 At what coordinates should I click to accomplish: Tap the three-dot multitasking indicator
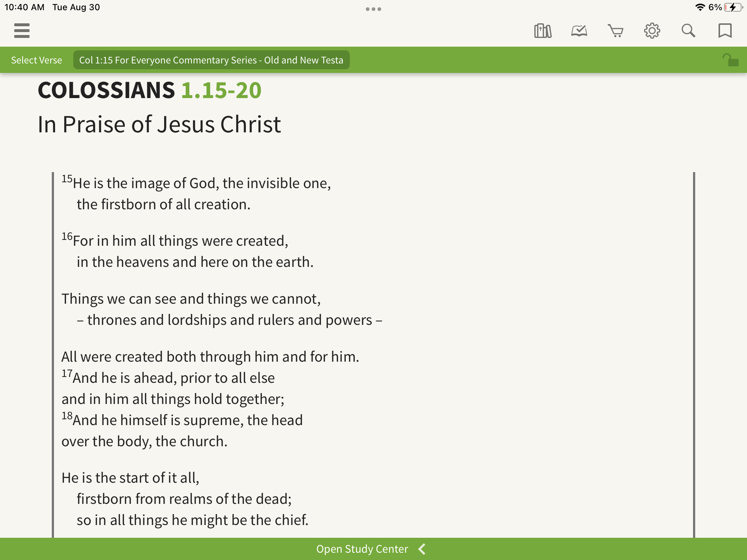click(x=373, y=9)
